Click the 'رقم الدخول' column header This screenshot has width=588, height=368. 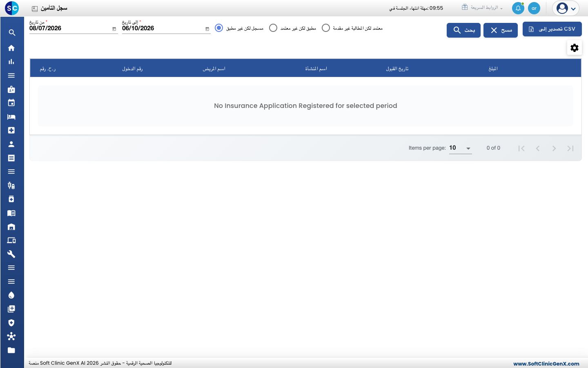click(132, 69)
